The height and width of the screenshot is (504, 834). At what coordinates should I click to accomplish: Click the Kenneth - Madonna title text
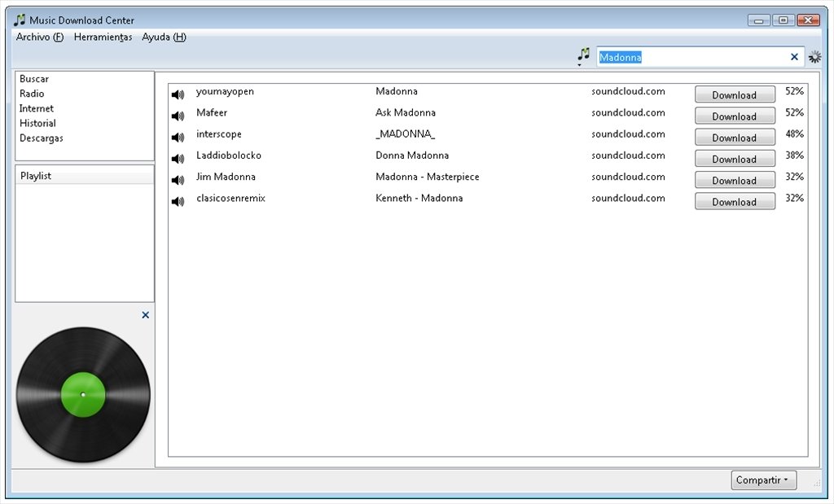[419, 198]
